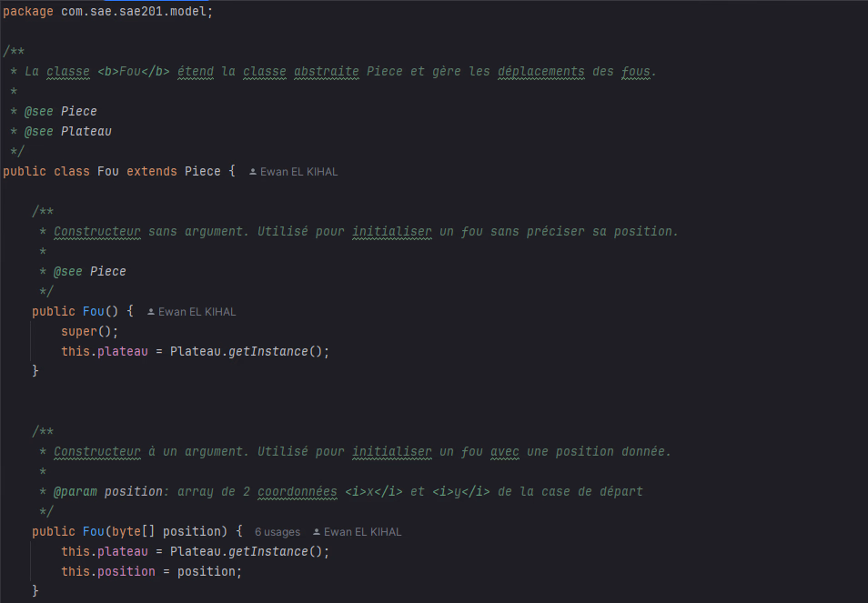
Task: Click the position field in the this.position assignment
Action: click(x=126, y=571)
